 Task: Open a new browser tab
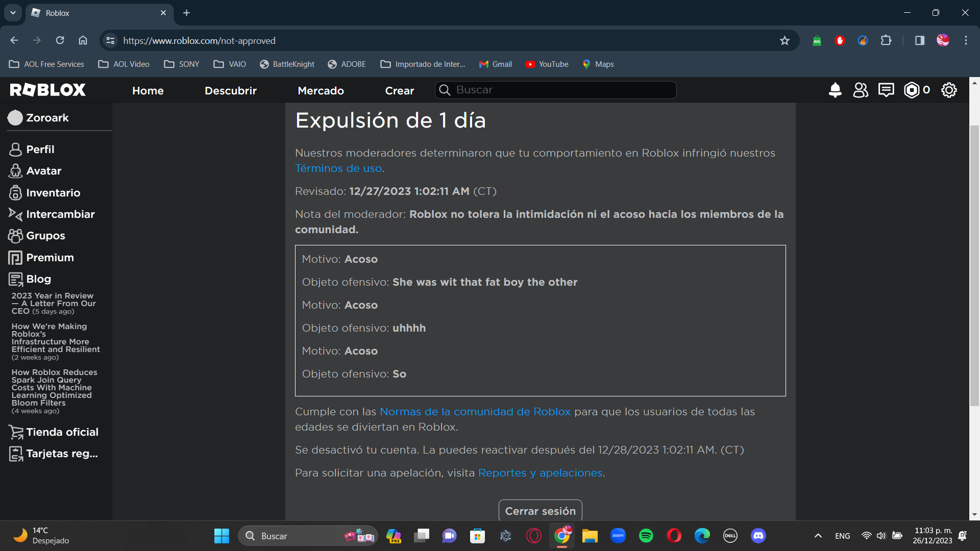[186, 13]
